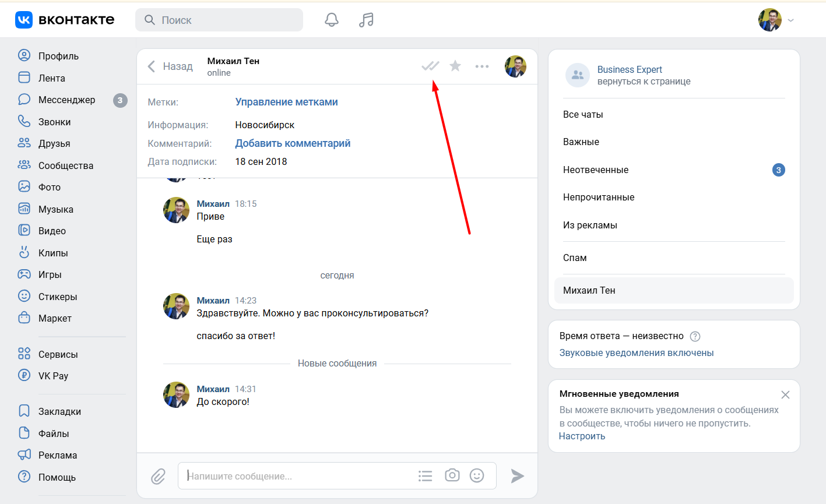Close the instant notifications card
The height and width of the screenshot is (504, 826).
click(785, 395)
